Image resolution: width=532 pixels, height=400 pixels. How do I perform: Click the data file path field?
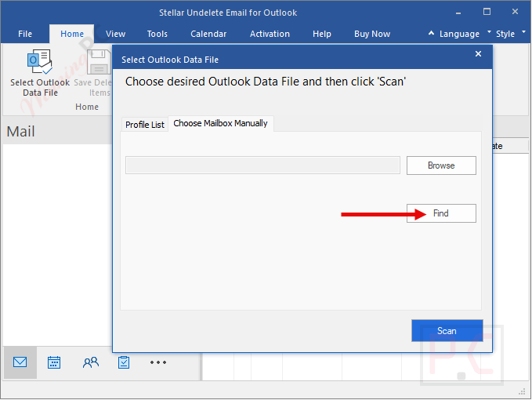tap(262, 165)
